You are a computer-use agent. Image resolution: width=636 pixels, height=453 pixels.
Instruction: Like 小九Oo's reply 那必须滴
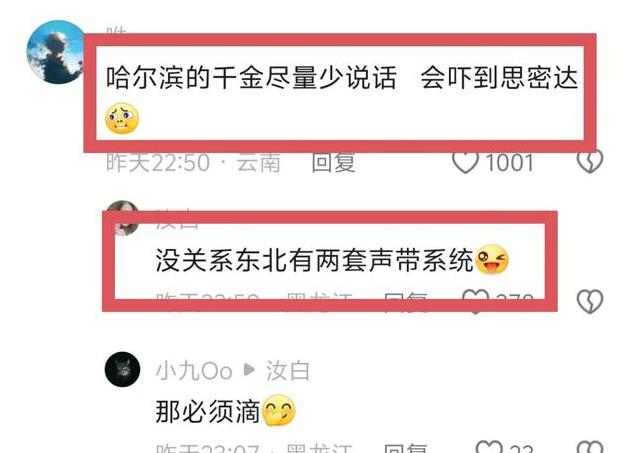tap(489, 446)
